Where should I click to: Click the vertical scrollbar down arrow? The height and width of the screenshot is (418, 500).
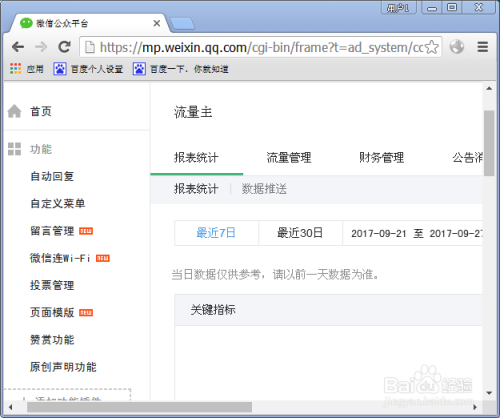(489, 393)
